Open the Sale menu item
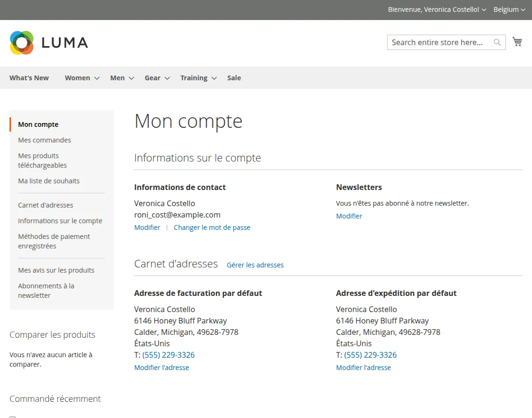 coord(234,77)
